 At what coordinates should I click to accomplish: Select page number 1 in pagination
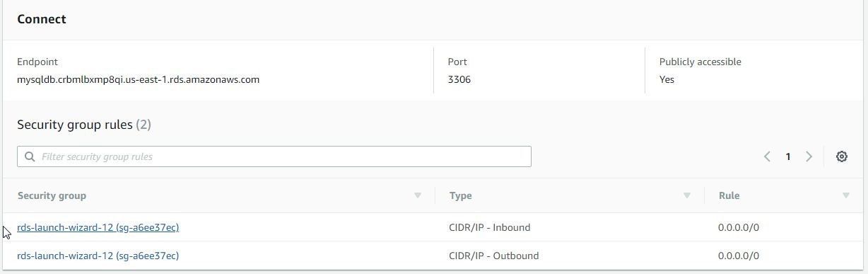pyautogui.click(x=787, y=156)
